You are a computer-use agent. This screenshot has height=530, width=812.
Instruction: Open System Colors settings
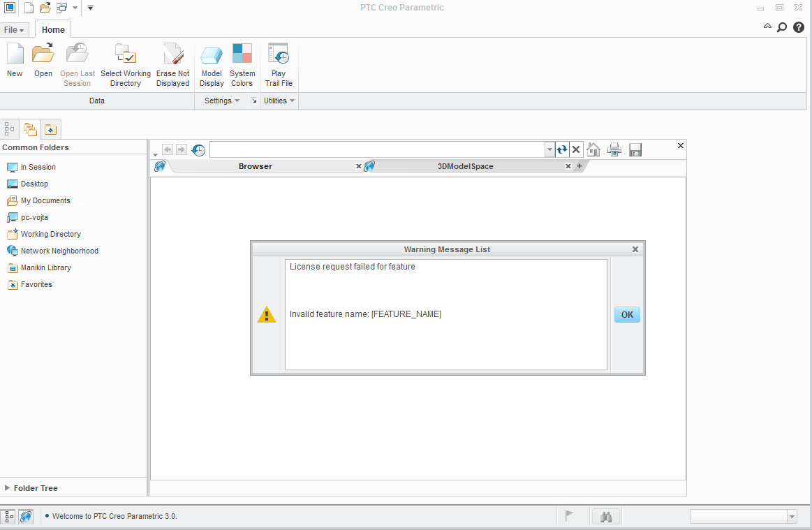point(242,65)
